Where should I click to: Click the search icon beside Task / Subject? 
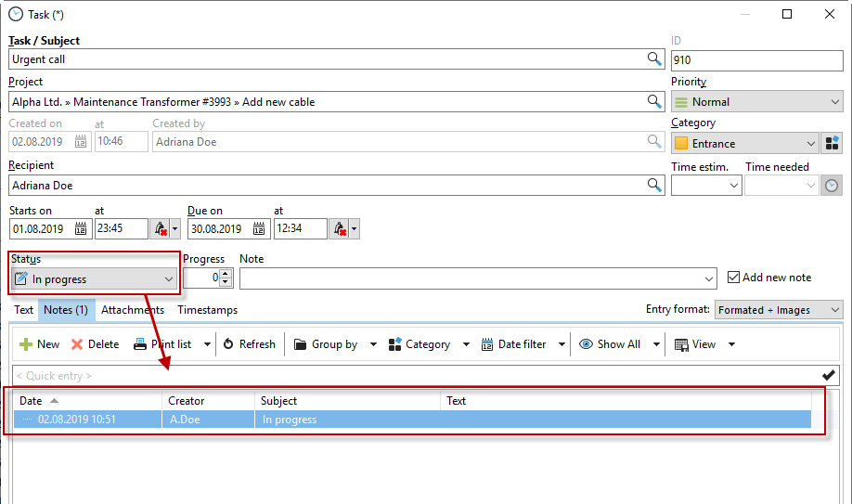pyautogui.click(x=654, y=59)
